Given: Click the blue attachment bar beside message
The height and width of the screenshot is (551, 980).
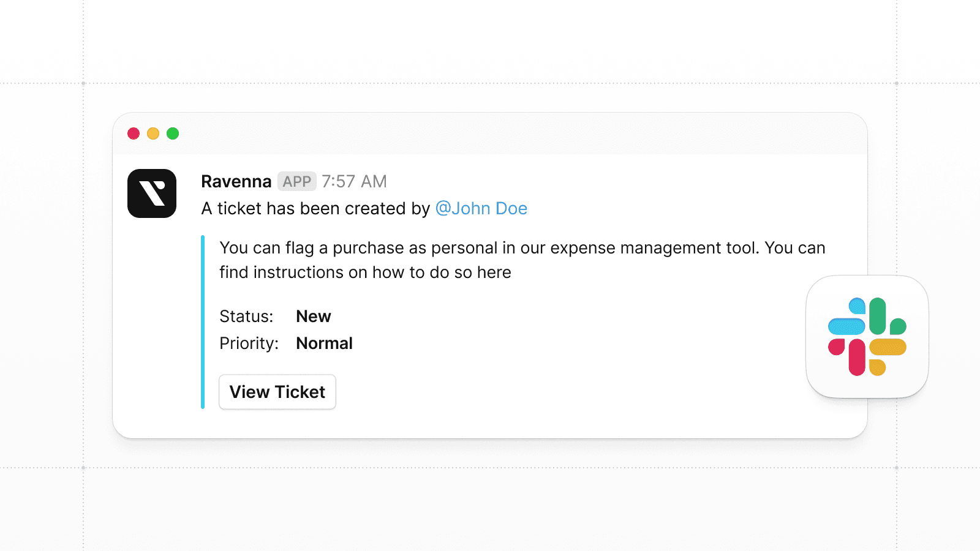Looking at the screenshot, I should (x=203, y=322).
